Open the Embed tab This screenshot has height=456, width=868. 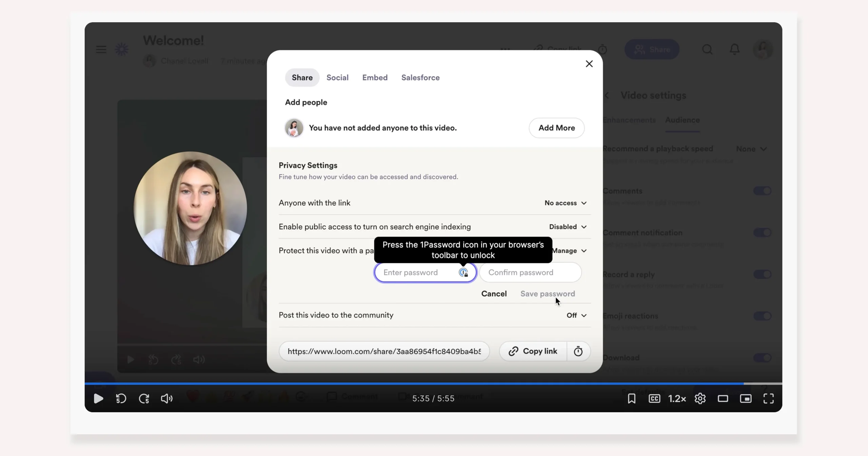[375, 77]
